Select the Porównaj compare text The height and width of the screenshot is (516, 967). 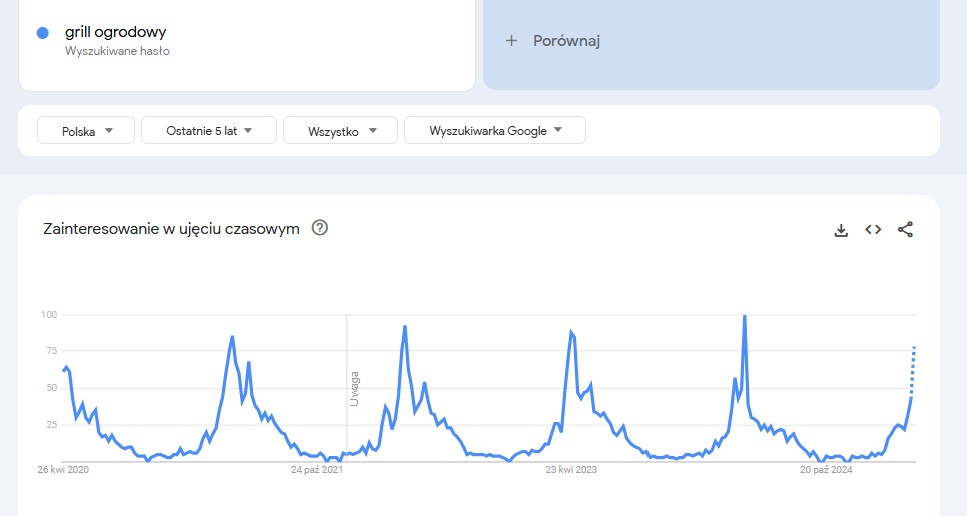566,41
